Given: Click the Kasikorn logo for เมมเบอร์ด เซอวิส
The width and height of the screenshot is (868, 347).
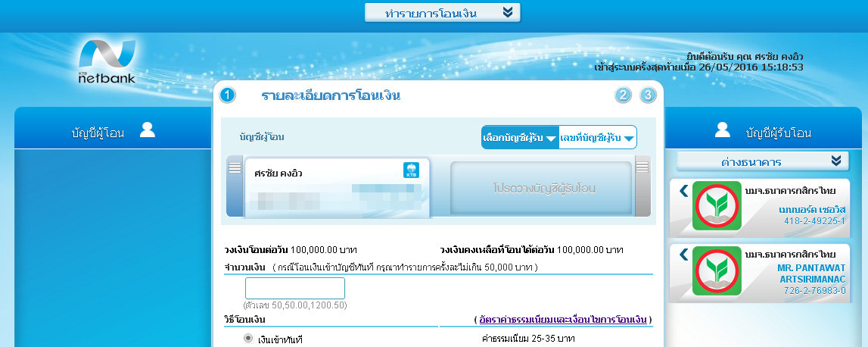Looking at the screenshot, I should click(x=717, y=205).
